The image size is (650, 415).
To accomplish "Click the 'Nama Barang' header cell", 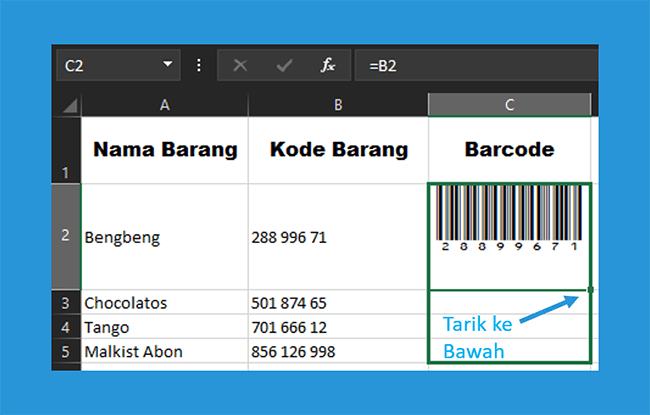I will [x=165, y=150].
